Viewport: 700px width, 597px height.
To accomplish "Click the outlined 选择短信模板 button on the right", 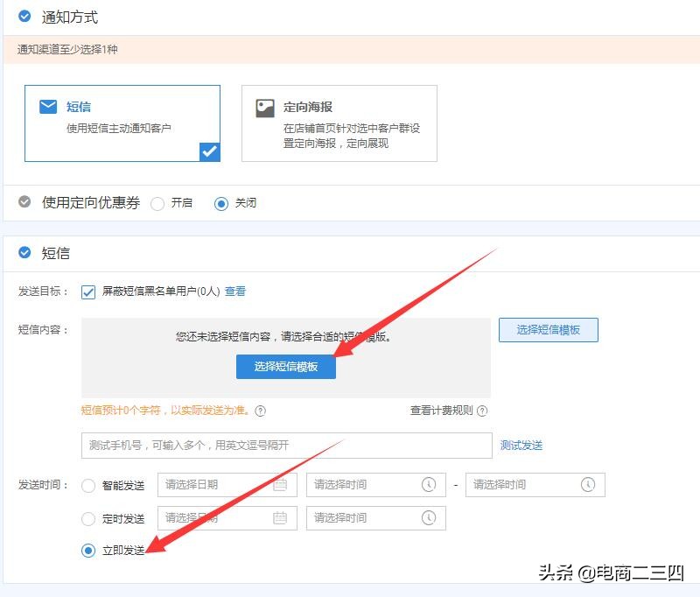I will point(548,329).
